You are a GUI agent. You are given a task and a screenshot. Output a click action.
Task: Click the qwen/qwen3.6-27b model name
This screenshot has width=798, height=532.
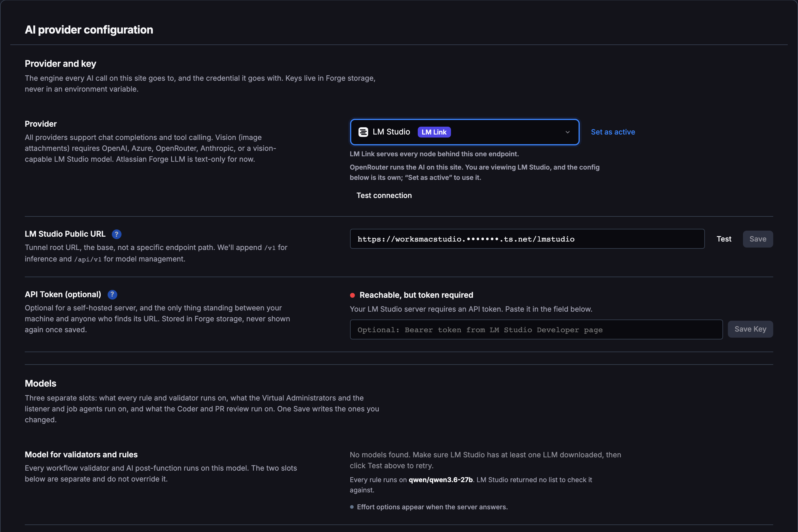pyautogui.click(x=440, y=480)
